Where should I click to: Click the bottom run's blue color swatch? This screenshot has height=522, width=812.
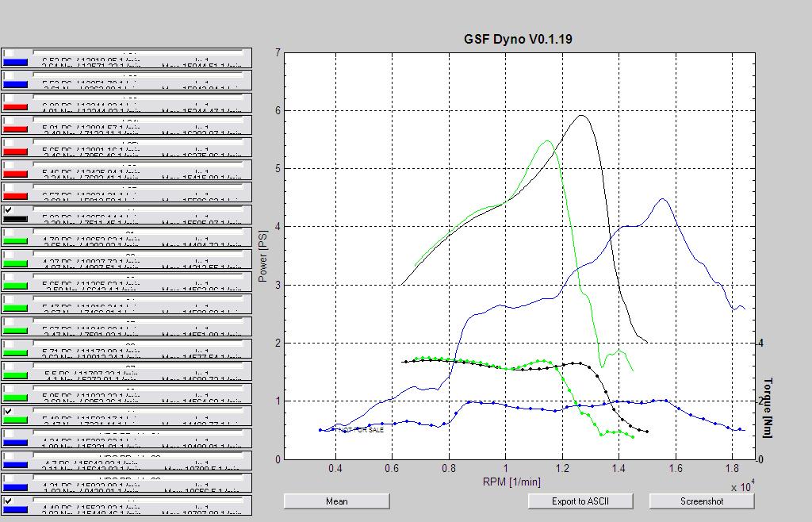tap(15, 510)
